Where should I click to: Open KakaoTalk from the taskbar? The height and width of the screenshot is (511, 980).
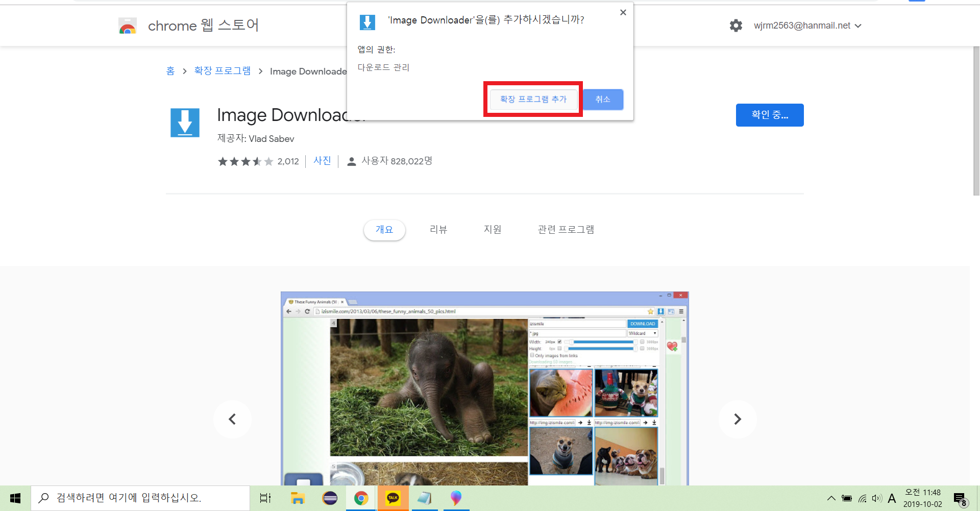393,498
